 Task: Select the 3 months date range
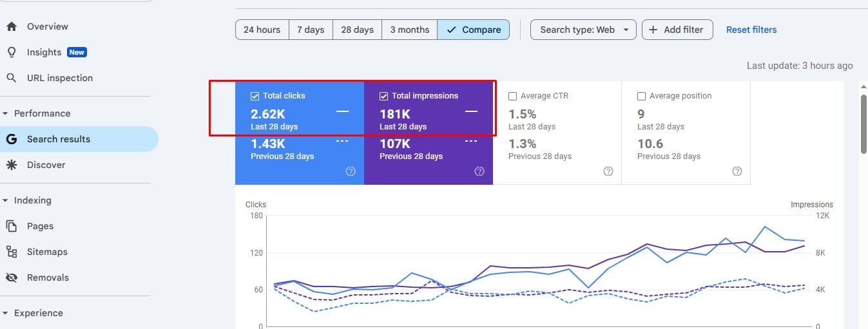pos(409,30)
